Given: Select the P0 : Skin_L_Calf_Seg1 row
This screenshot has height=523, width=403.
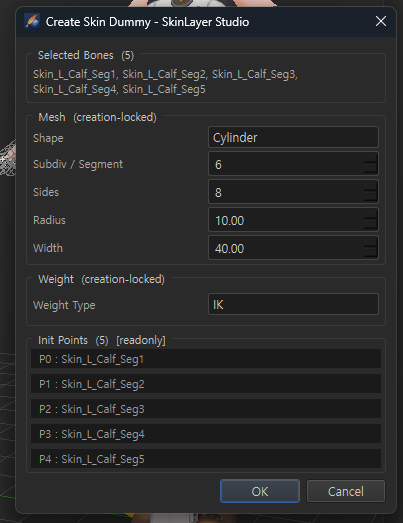Looking at the screenshot, I should click(x=206, y=359).
